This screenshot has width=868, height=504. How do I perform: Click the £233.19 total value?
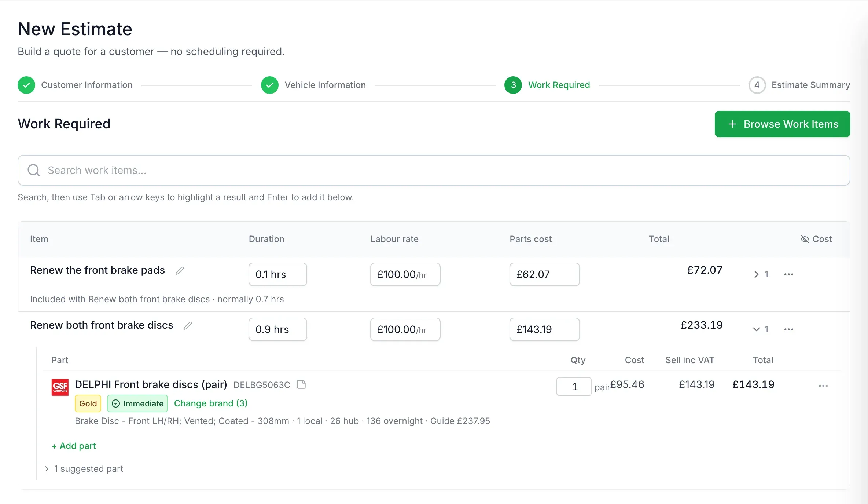[702, 325]
